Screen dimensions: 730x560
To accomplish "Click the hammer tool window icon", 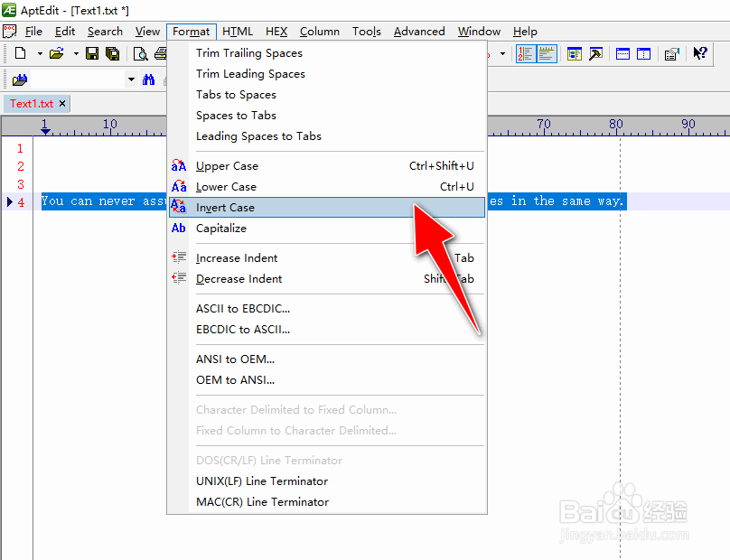I will click(595, 53).
